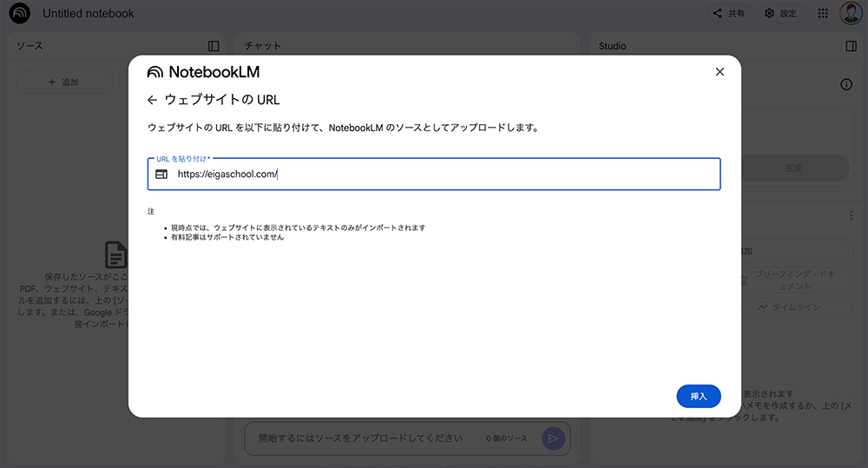Open the account profile avatar

click(851, 13)
